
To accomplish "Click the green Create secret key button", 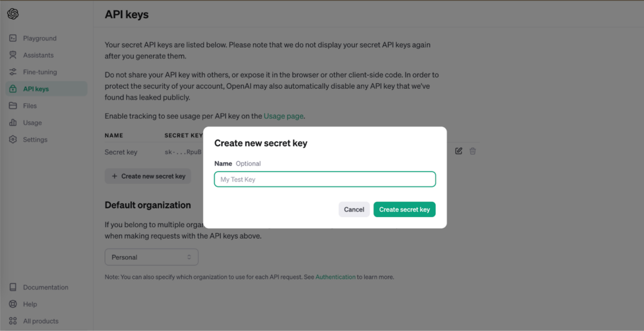I will coord(404,210).
